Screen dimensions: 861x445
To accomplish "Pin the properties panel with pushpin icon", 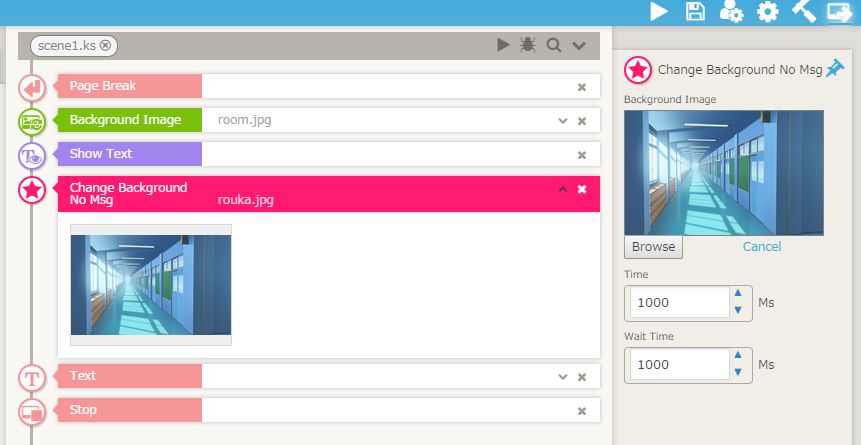I will pyautogui.click(x=835, y=69).
